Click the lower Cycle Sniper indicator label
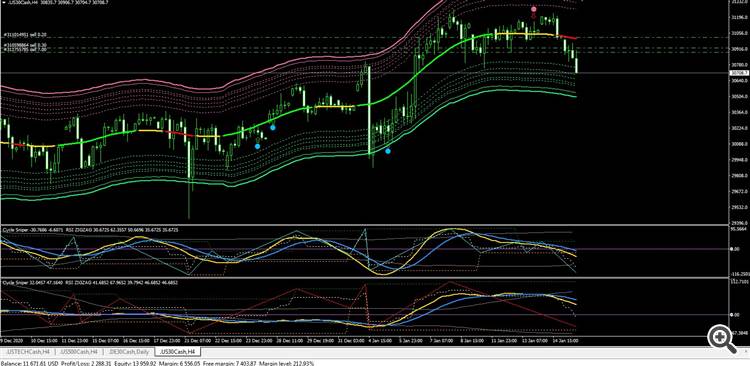Screen dimensions: 750x366 click(x=90, y=283)
